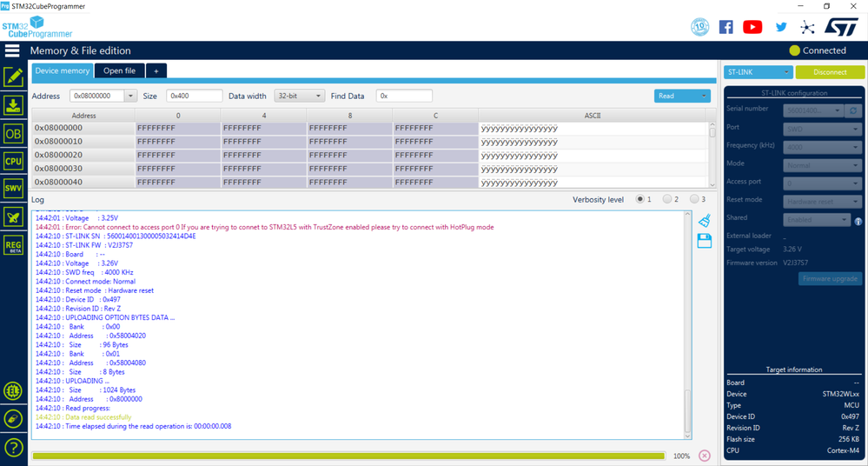
Task: Refresh the ST-LINK serial number list
Action: click(853, 110)
